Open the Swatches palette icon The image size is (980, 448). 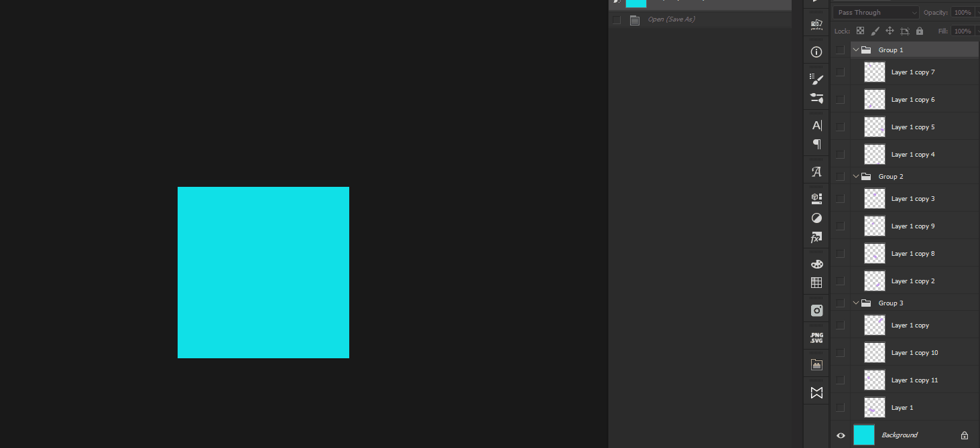pos(816,263)
